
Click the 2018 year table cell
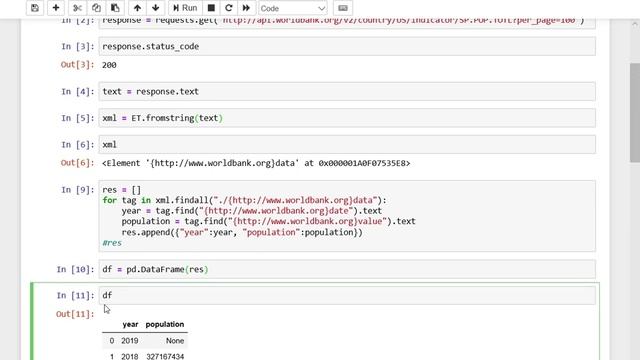pos(130,356)
